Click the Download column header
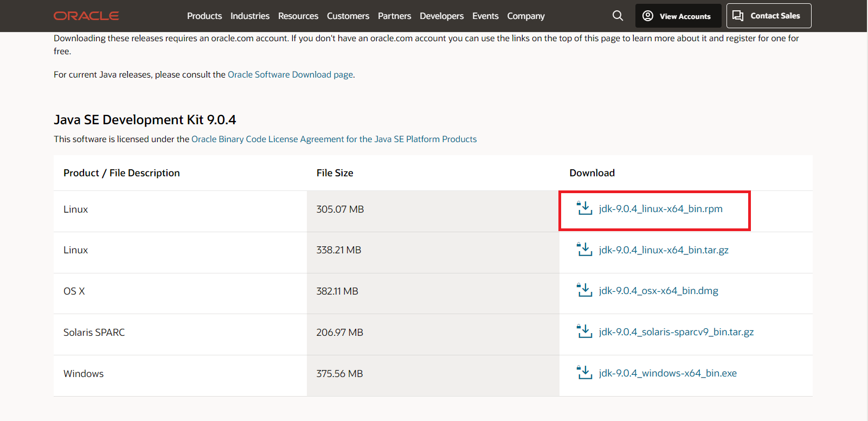Image resolution: width=868 pixels, height=421 pixels. coord(592,173)
